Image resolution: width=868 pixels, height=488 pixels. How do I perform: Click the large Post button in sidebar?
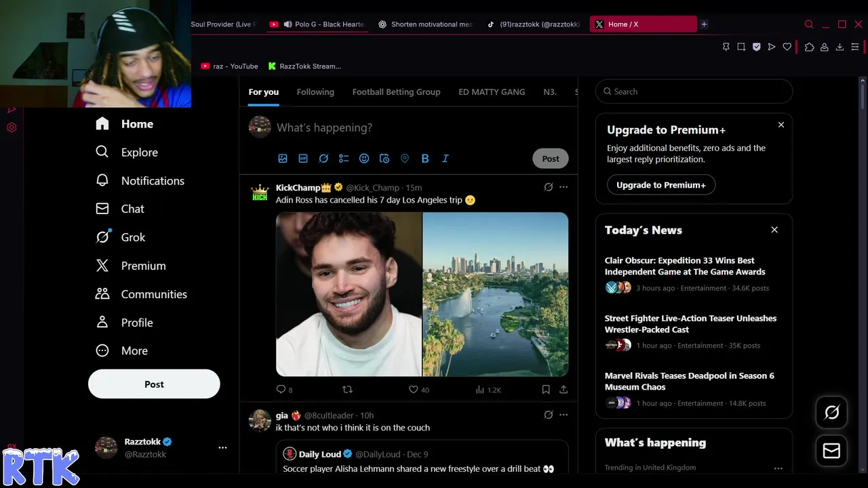coord(154,384)
